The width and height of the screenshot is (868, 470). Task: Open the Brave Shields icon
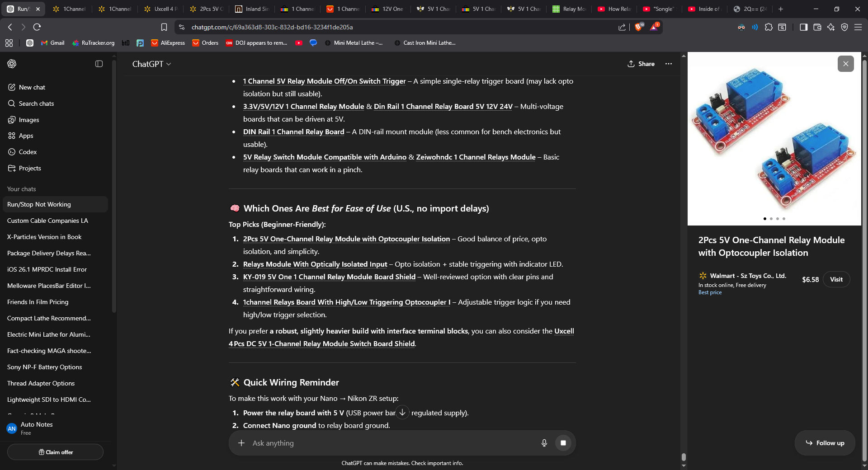click(x=638, y=27)
